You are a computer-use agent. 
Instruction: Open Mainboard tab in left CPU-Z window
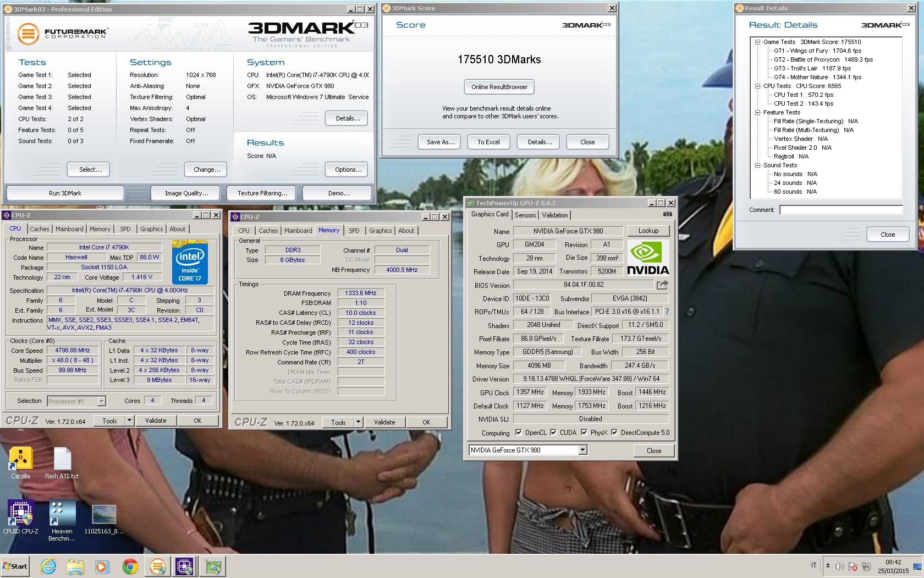(69, 229)
